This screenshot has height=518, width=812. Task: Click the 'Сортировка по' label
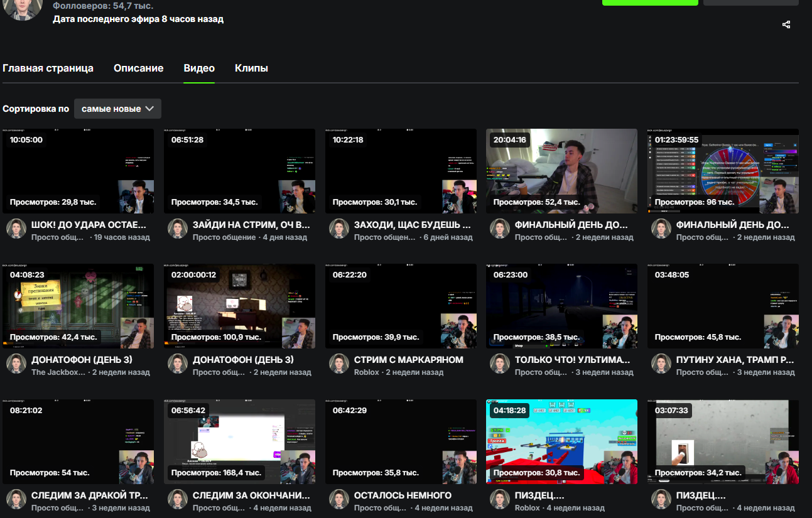[36, 109]
